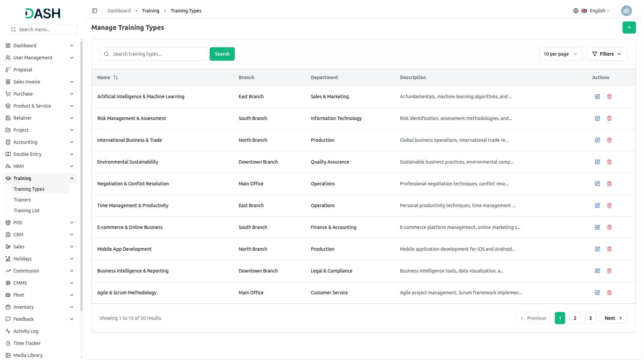Focus the Search menu sidebar field
This screenshot has height=362, width=644.
point(43,29)
